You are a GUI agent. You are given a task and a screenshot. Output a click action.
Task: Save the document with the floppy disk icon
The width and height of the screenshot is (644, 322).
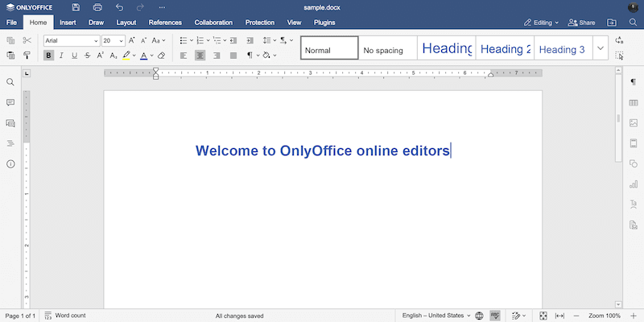tap(76, 7)
